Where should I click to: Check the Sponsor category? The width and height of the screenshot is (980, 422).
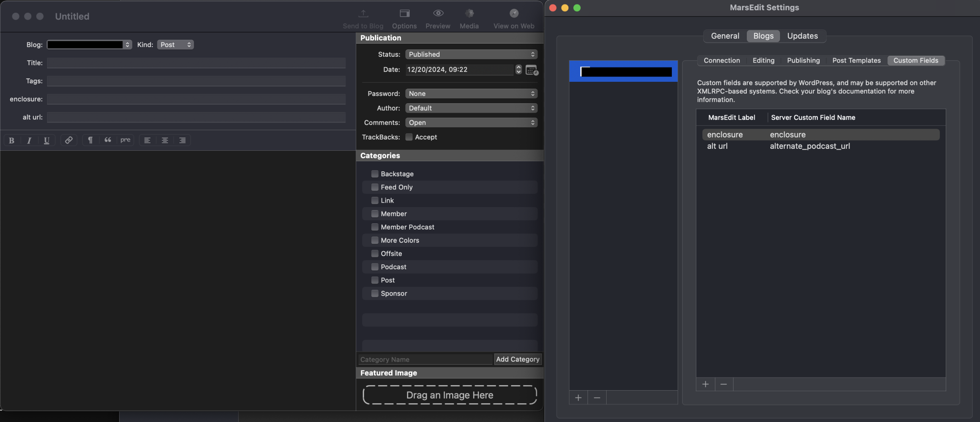pyautogui.click(x=375, y=293)
